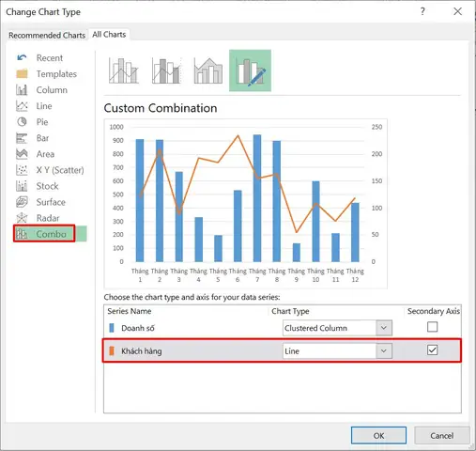
Task: Enable Secondary Axis for Doanh số
Action: (432, 327)
